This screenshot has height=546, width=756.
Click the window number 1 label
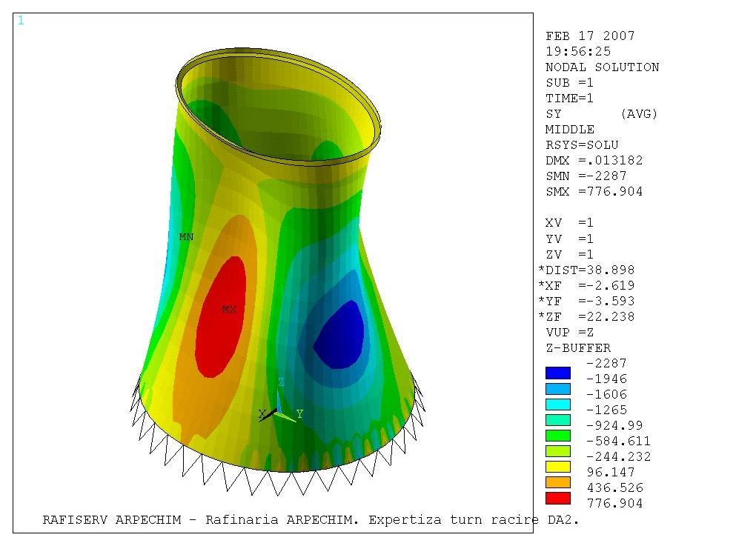point(21,21)
